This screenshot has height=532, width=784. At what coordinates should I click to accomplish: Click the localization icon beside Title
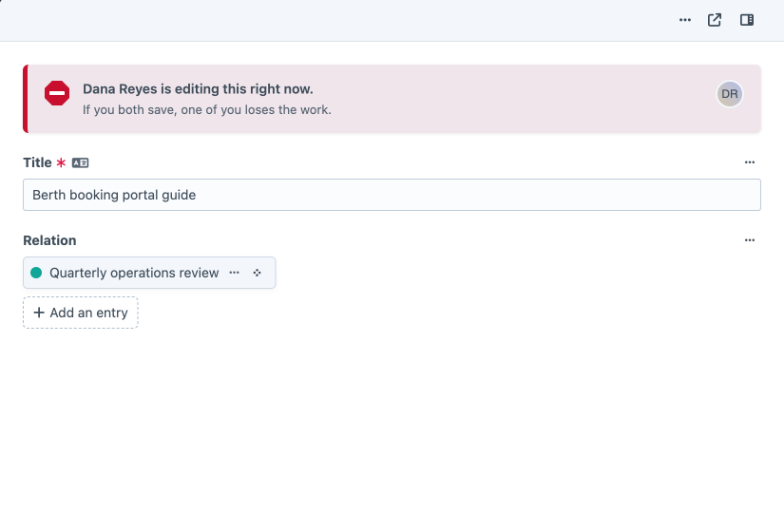(80, 163)
